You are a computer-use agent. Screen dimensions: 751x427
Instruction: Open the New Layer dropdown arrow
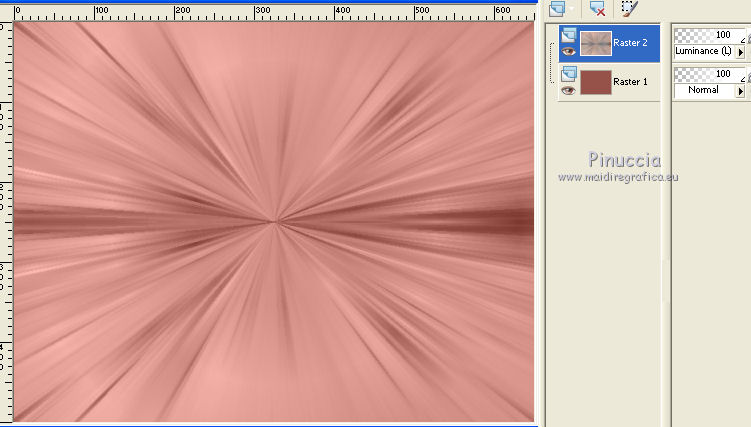(571, 9)
